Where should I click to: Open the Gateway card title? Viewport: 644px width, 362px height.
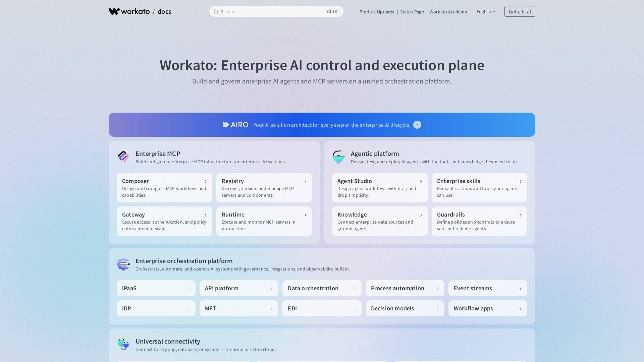click(133, 215)
